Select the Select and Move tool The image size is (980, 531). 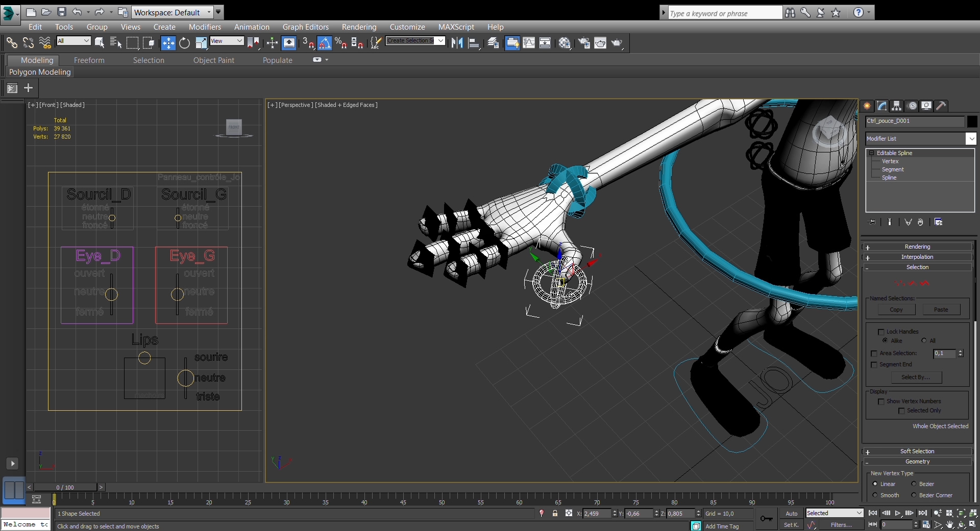click(x=168, y=43)
